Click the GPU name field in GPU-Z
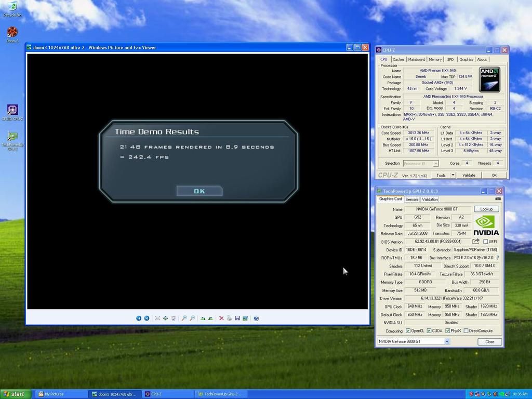 tap(437, 209)
